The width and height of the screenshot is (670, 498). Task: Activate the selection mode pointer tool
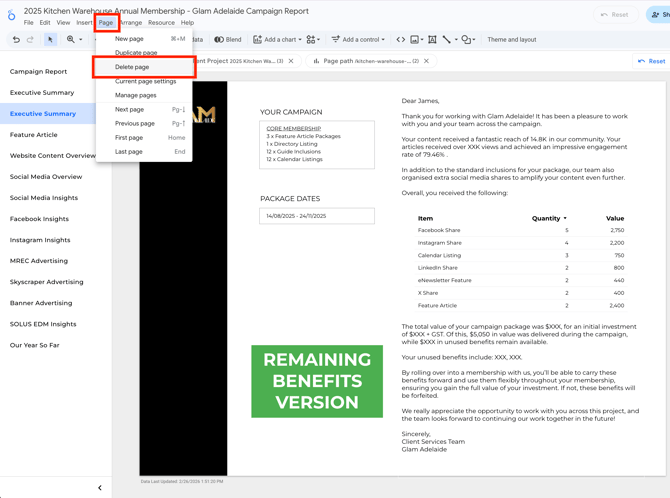coord(50,40)
